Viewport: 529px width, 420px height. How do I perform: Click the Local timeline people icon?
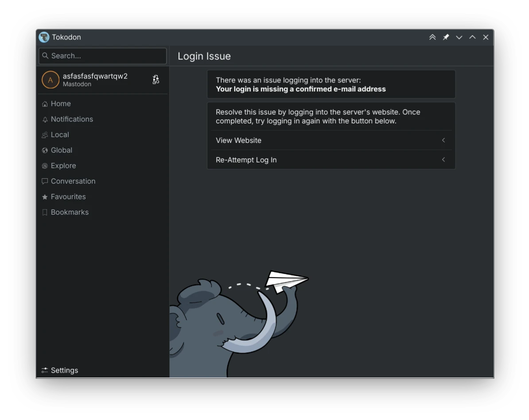coord(45,135)
